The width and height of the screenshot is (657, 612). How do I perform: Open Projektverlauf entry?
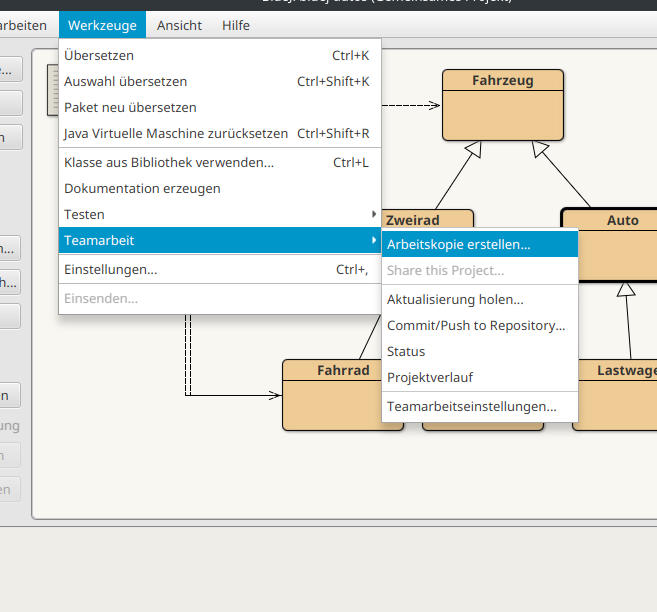pos(480,377)
